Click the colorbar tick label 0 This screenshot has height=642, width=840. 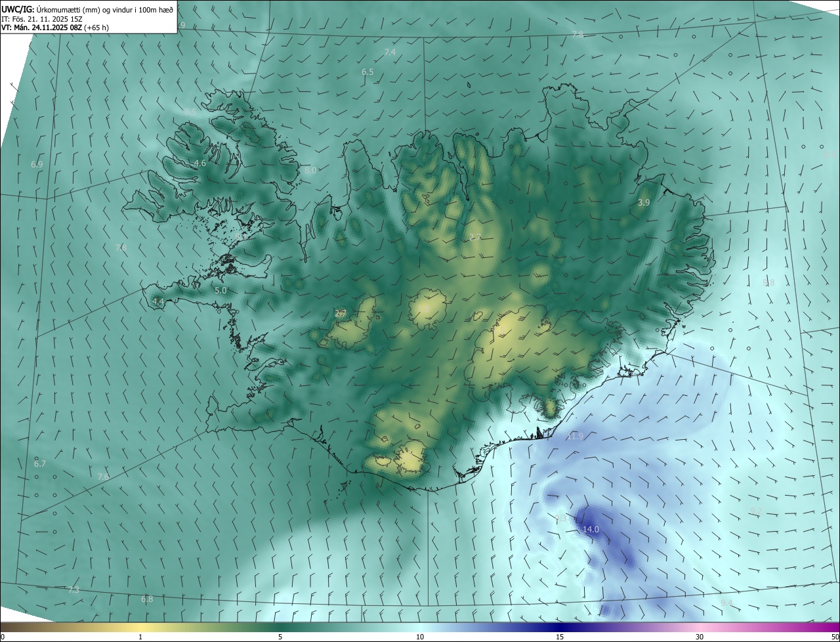tap(3, 637)
